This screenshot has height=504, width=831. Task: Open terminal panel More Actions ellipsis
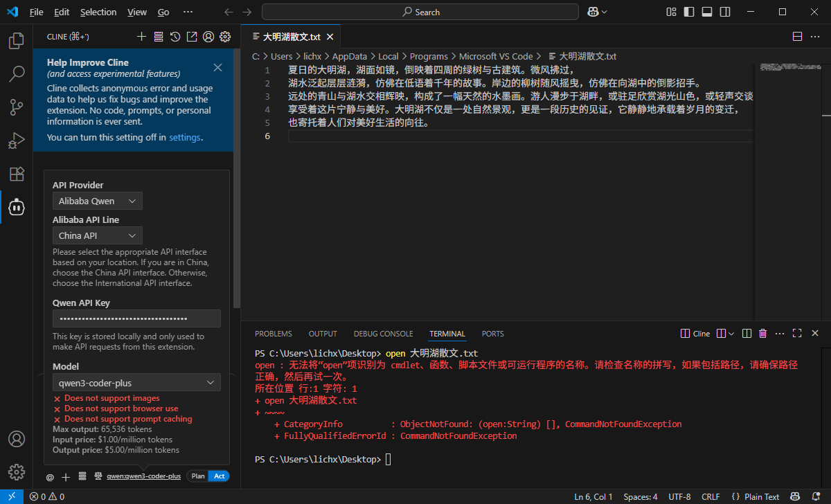point(780,334)
